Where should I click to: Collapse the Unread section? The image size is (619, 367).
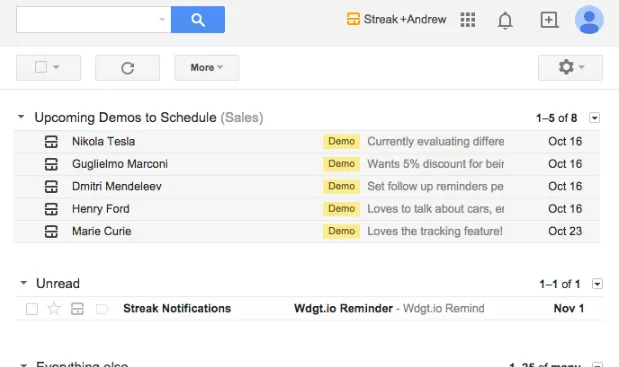point(24,283)
